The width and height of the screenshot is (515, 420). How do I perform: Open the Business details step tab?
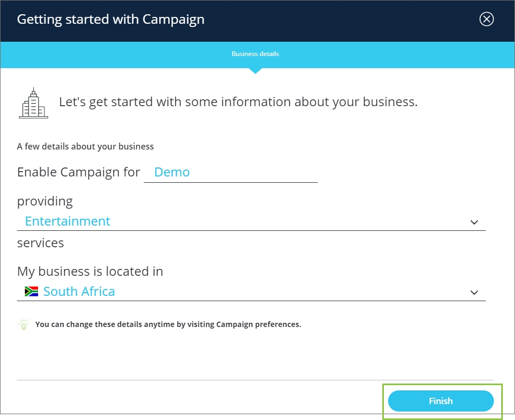point(255,54)
